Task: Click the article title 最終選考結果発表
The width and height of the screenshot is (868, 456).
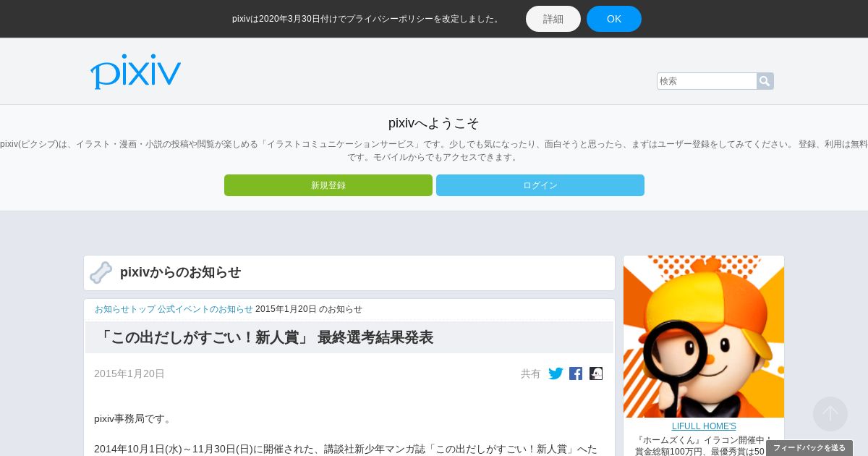Action: [x=264, y=337]
